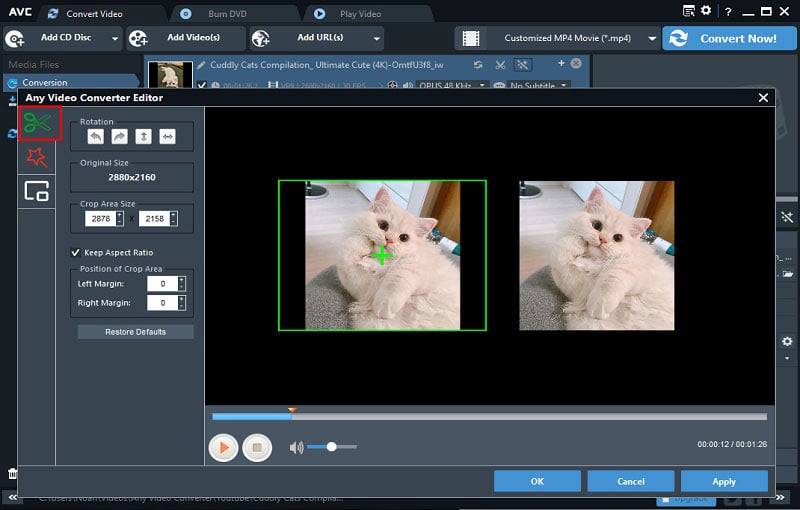This screenshot has height=510, width=800.
Task: Open the Add CD Disc dropdown arrow
Action: (x=115, y=39)
